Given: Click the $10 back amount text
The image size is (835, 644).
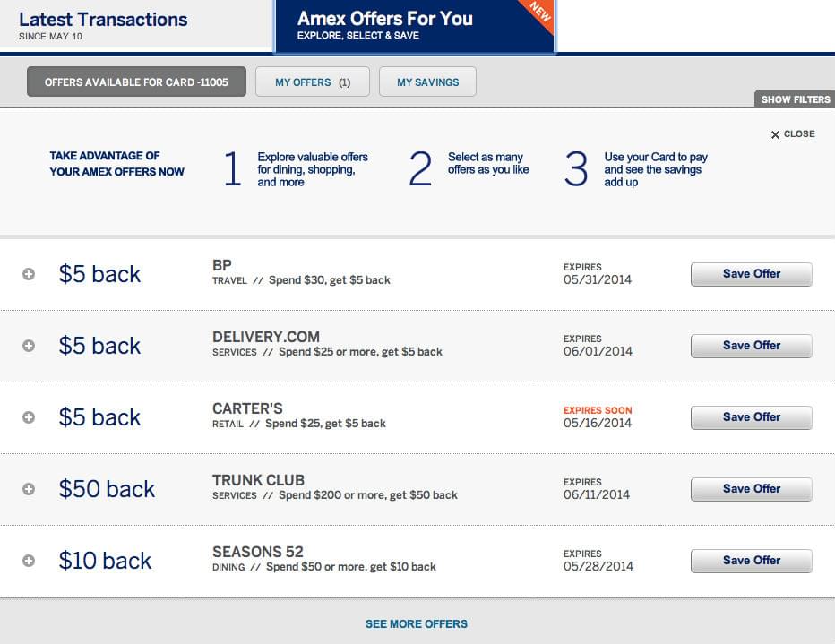Looking at the screenshot, I should (105, 561).
